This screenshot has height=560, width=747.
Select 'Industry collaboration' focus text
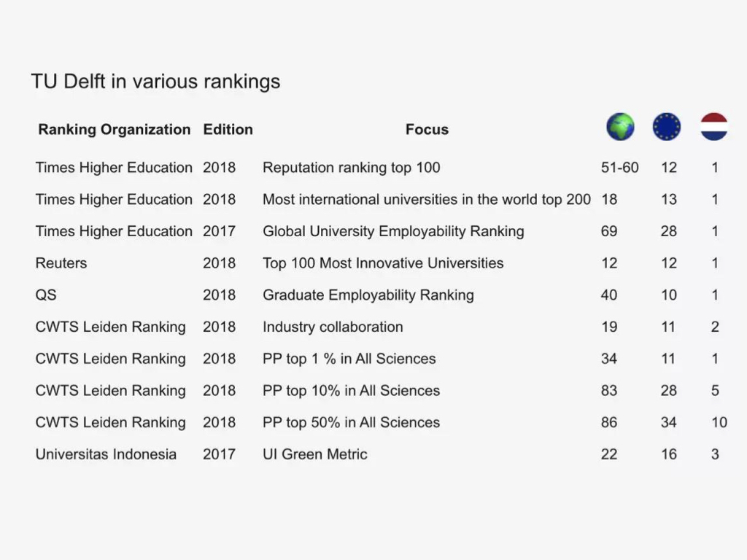tap(333, 327)
